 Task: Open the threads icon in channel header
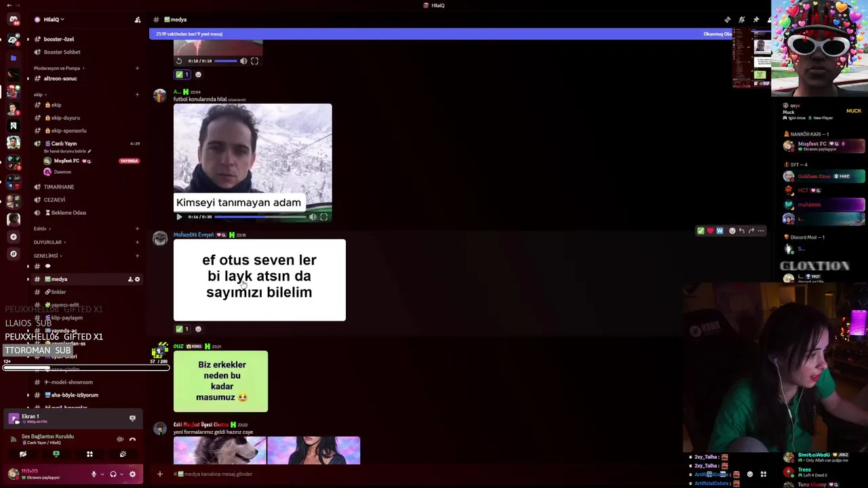pos(728,20)
